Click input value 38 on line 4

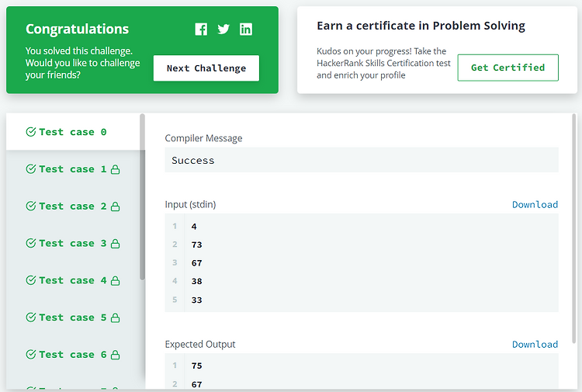tap(197, 281)
